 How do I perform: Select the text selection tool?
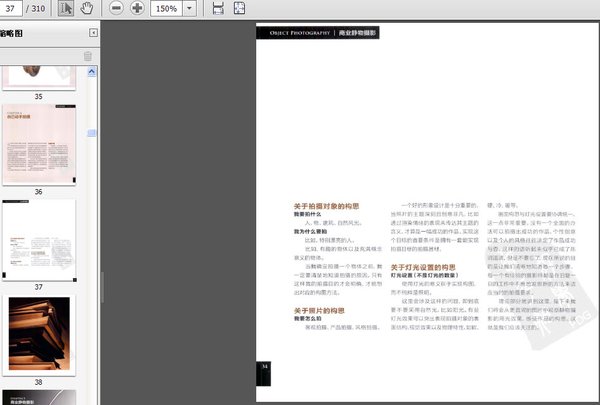tap(66, 8)
